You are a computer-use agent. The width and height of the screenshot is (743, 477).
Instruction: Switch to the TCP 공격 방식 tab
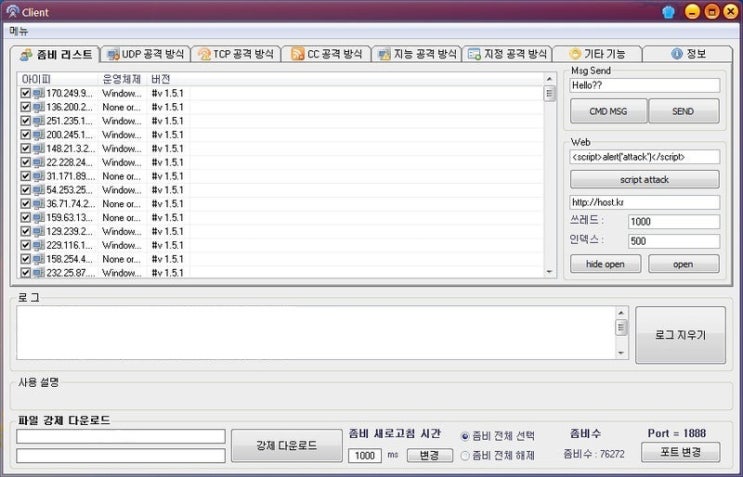point(236,54)
